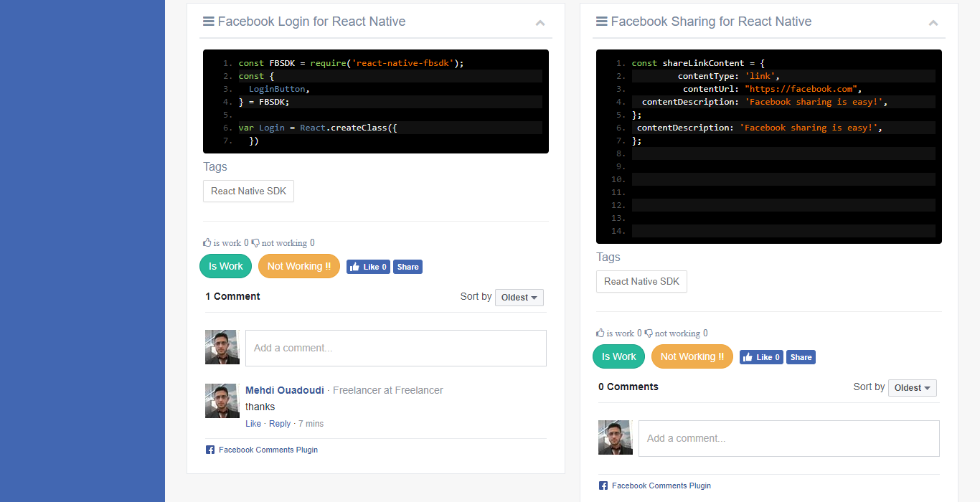Click 'Freelancer at Freelancer' text
Viewport: 980px width, 502px height.
click(388, 390)
